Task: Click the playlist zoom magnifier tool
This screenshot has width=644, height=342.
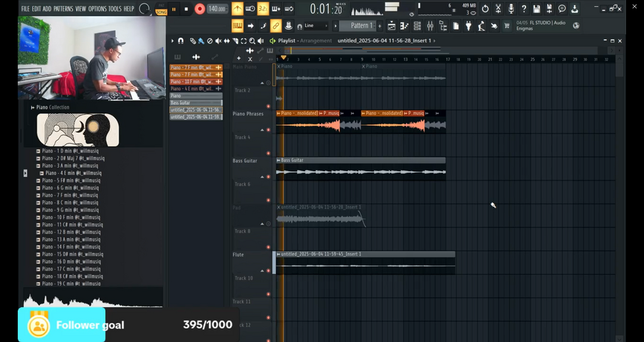Action: (252, 41)
